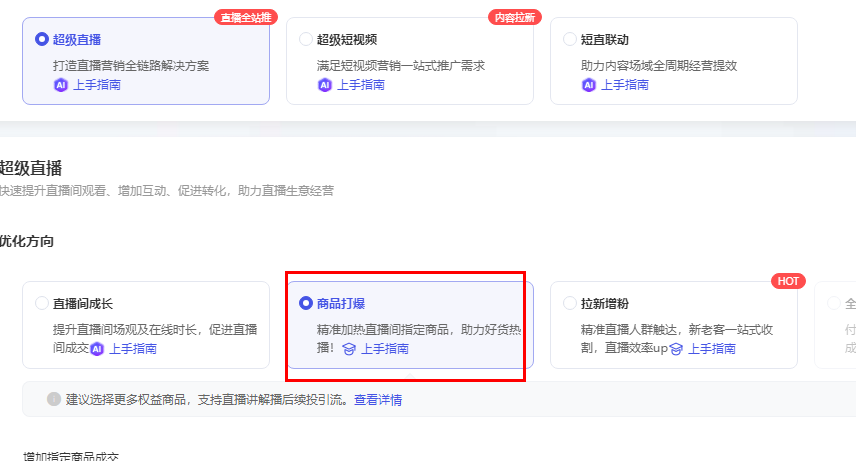Open 上手指南 link in 商品打爆 card
Viewport: 856px width, 461px height.
click(385, 349)
